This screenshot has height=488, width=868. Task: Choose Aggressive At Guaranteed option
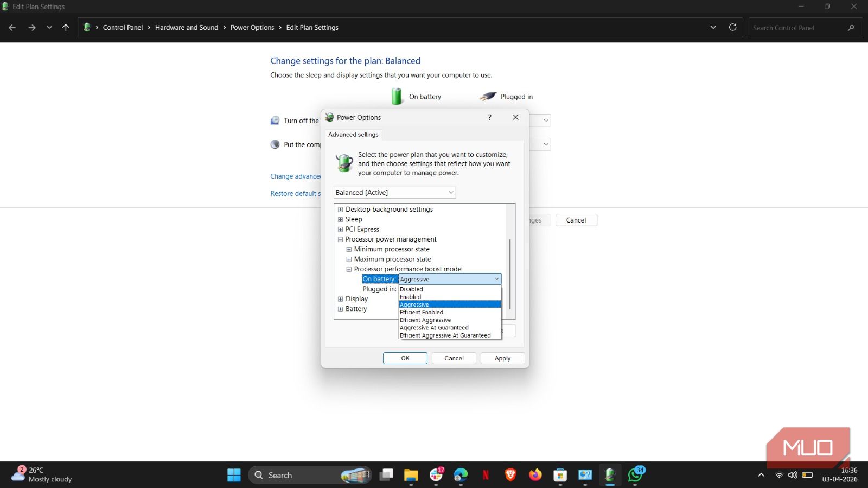[450, 328]
